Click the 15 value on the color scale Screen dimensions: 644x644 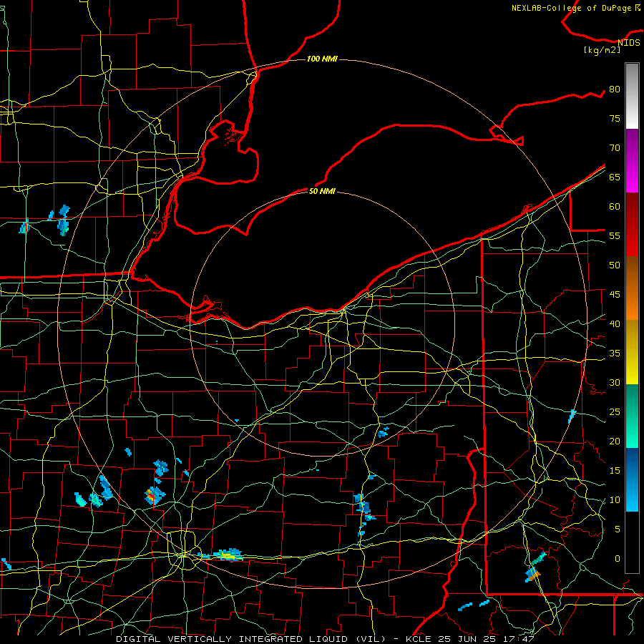pos(615,471)
